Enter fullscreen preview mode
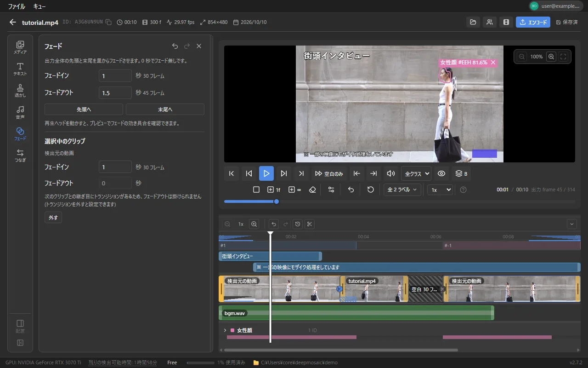Screen dimensions: 588x368 (x=563, y=57)
